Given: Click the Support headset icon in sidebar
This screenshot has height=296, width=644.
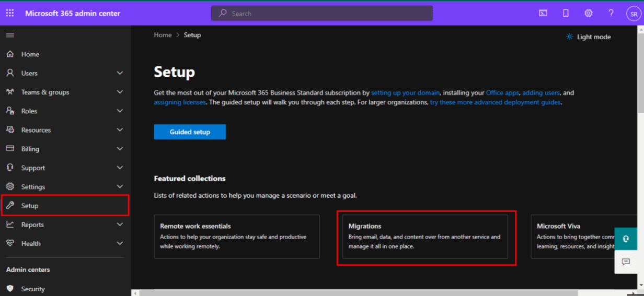Looking at the screenshot, I should [x=10, y=168].
